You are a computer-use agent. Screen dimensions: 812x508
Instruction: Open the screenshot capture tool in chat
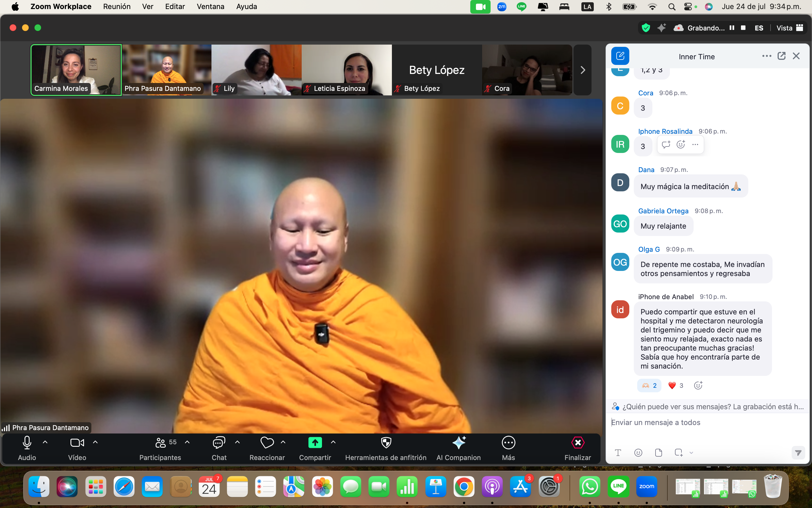click(678, 453)
